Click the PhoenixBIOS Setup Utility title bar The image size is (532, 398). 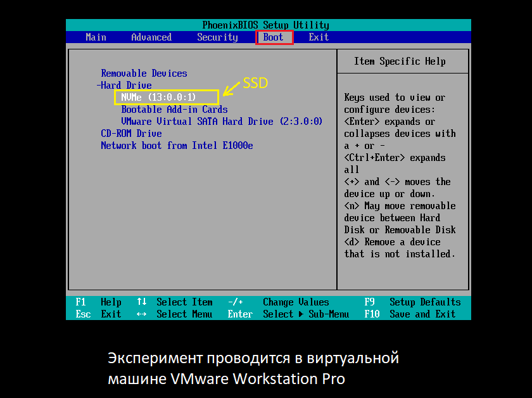tap(265, 25)
